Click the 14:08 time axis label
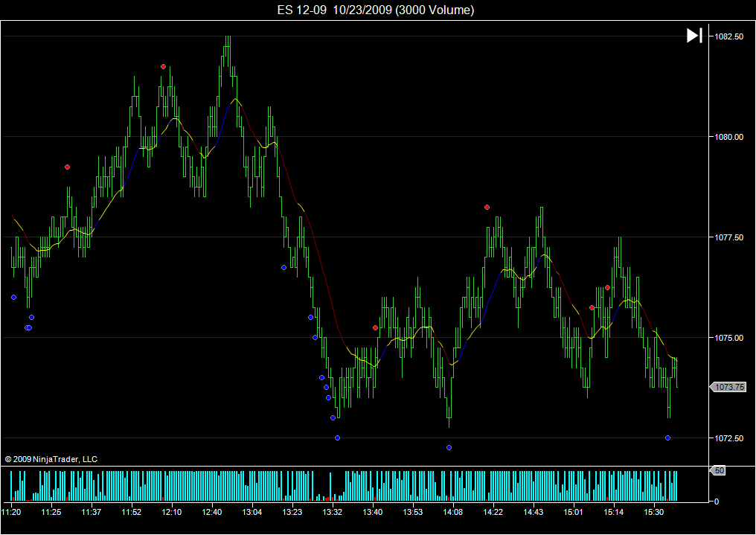 tap(452, 512)
